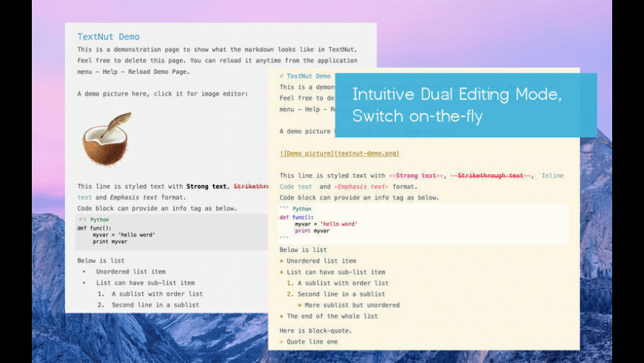Click the code icon beside Python in the rendered window
The height and width of the screenshot is (363, 644).
pyautogui.click(x=83, y=219)
